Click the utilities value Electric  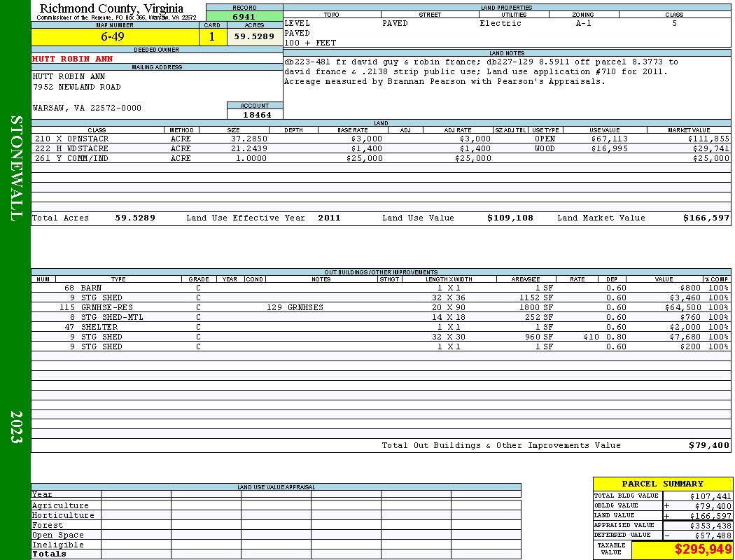500,23
